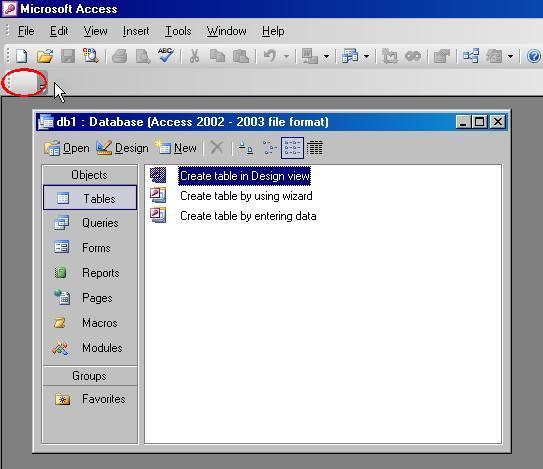Run the Spelling check icon

166,55
